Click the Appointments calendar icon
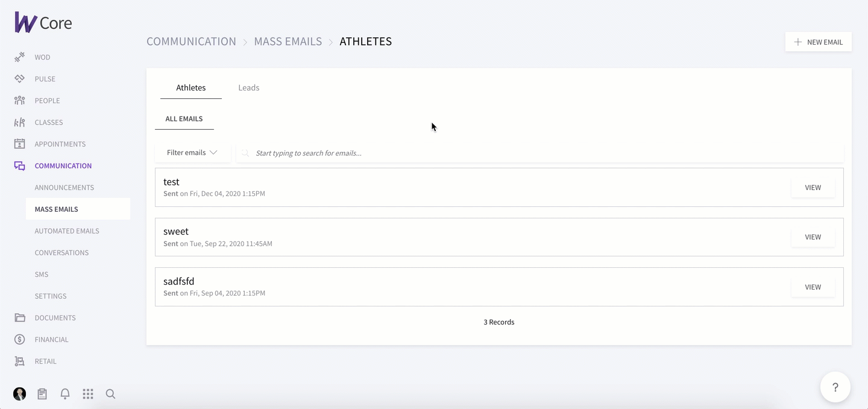Screen dimensions: 868x409 [20, 144]
